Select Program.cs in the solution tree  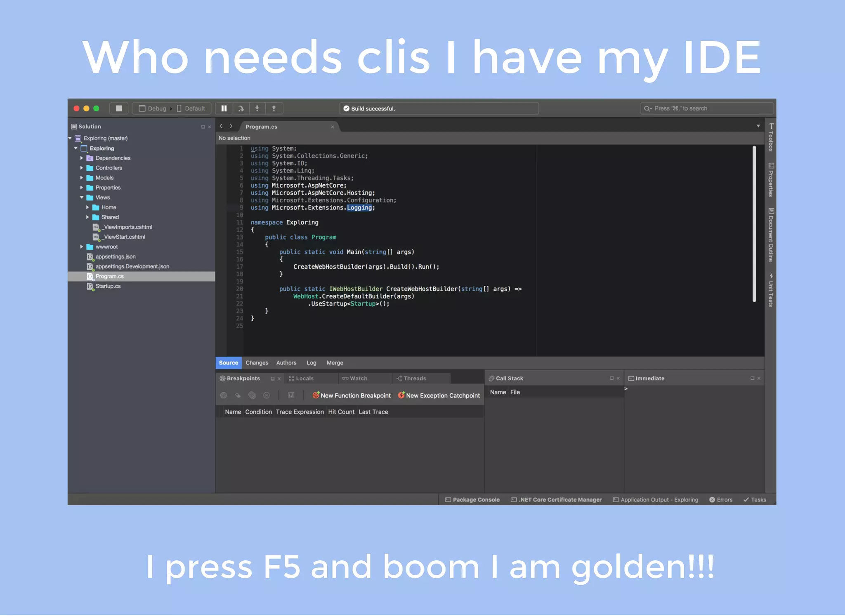click(141, 276)
